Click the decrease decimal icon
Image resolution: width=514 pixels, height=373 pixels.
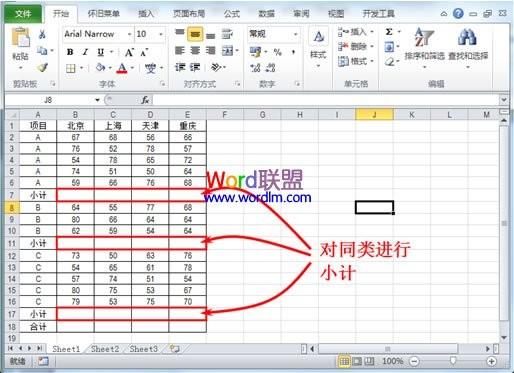click(271, 68)
